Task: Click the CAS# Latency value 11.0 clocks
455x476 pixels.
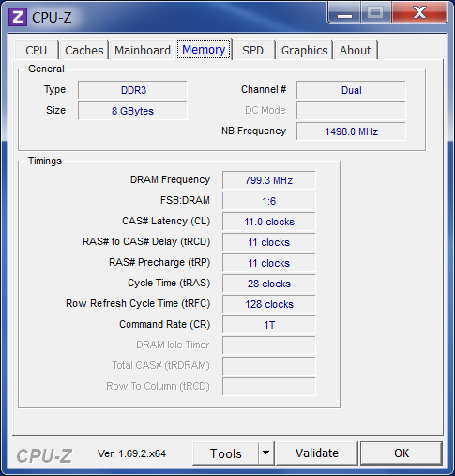Action: pyautogui.click(x=269, y=222)
